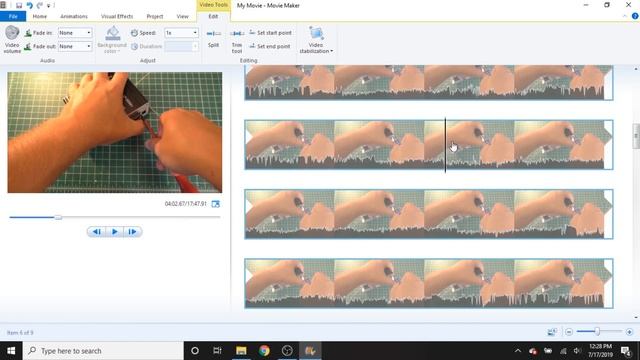Select the bottom storyboard clip row

pos(429,283)
